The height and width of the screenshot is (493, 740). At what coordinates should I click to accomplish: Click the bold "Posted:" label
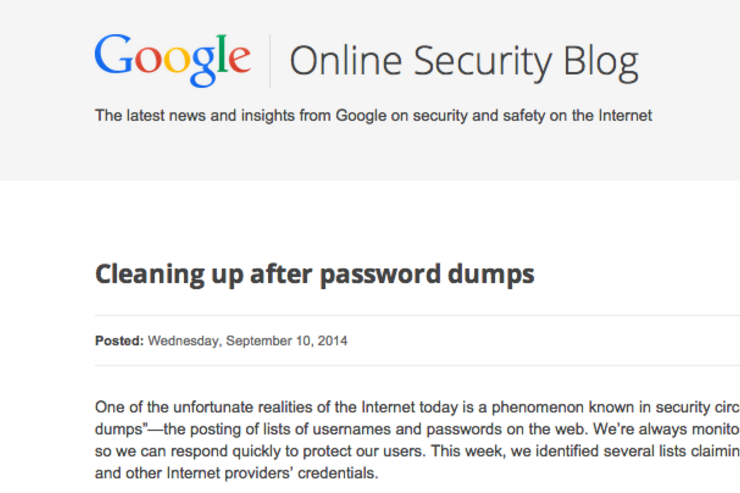pyautogui.click(x=119, y=341)
